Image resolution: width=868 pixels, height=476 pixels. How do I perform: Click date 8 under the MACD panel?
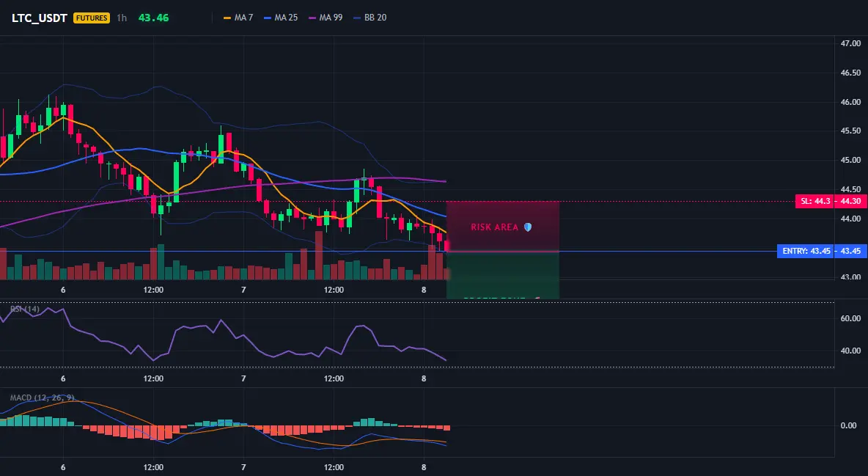pyautogui.click(x=424, y=467)
